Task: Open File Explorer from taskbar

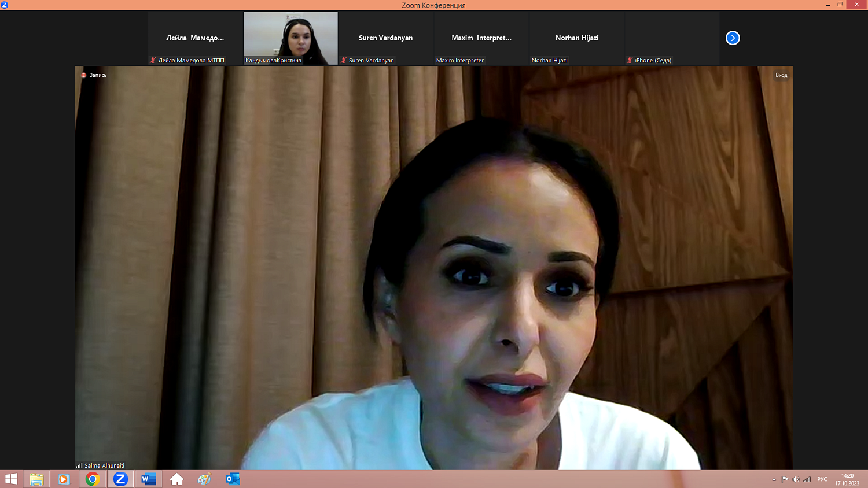Action: click(x=36, y=479)
